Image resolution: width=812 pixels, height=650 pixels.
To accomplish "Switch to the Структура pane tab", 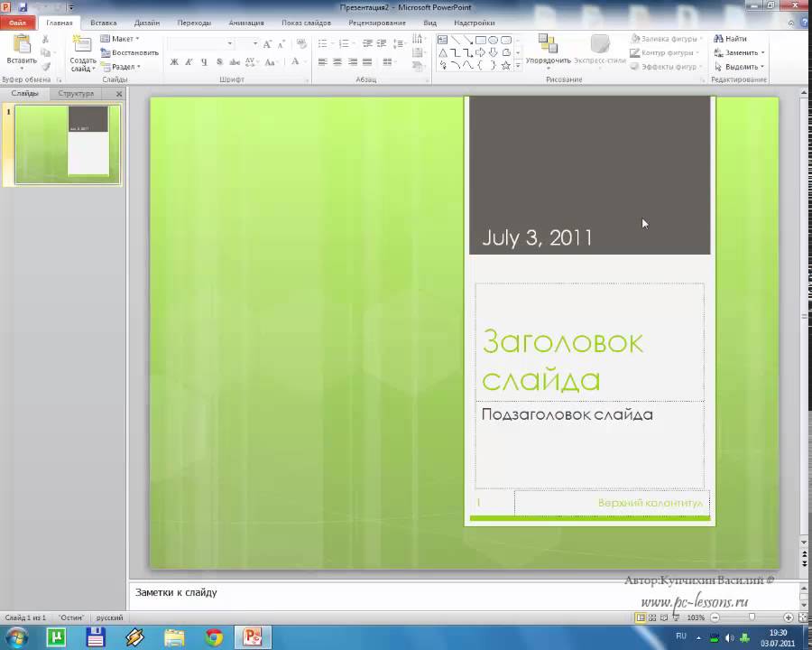I will [76, 94].
